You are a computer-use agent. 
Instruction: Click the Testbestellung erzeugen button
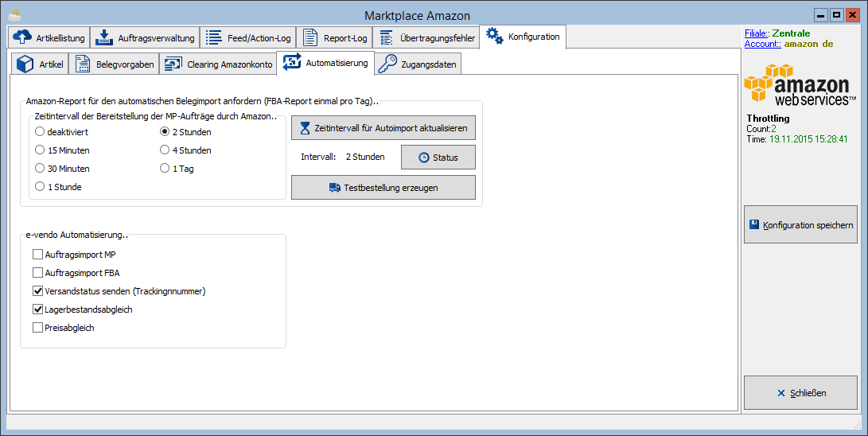383,188
